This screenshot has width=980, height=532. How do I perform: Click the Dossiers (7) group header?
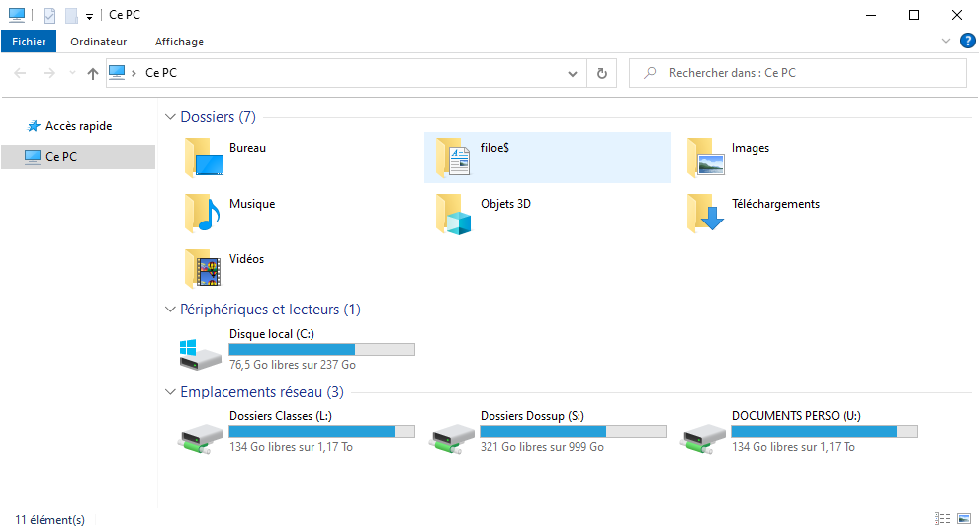tap(219, 117)
